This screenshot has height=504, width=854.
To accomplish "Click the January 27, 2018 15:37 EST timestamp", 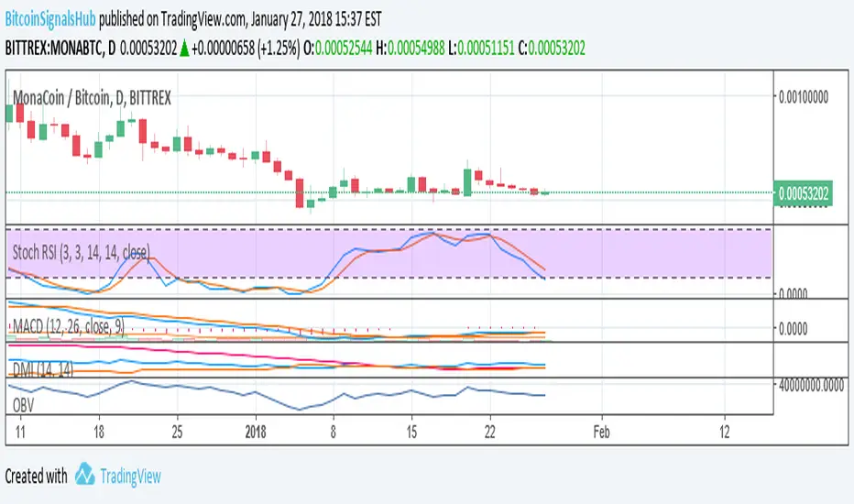I will click(316, 19).
